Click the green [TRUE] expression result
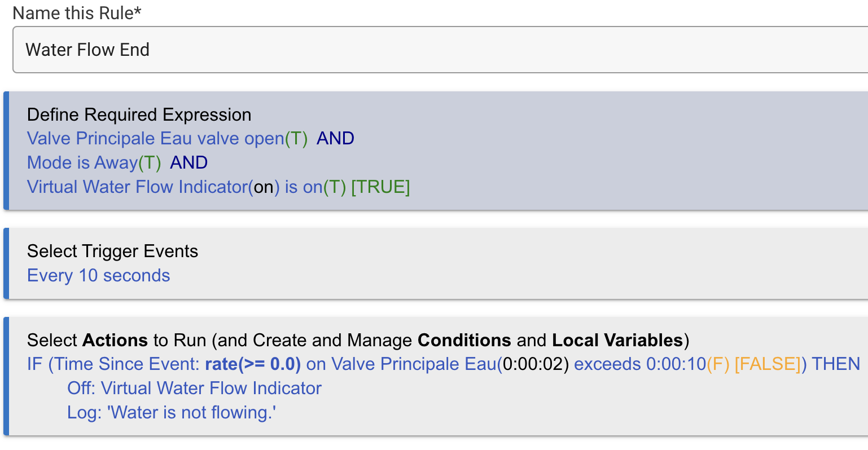The image size is (868, 450). [x=380, y=187]
